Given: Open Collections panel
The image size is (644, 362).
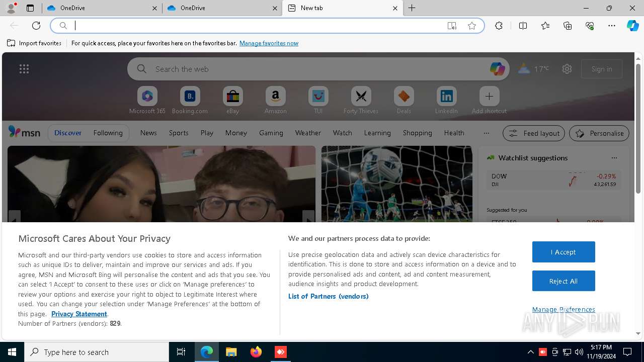Looking at the screenshot, I should pyautogui.click(x=568, y=26).
